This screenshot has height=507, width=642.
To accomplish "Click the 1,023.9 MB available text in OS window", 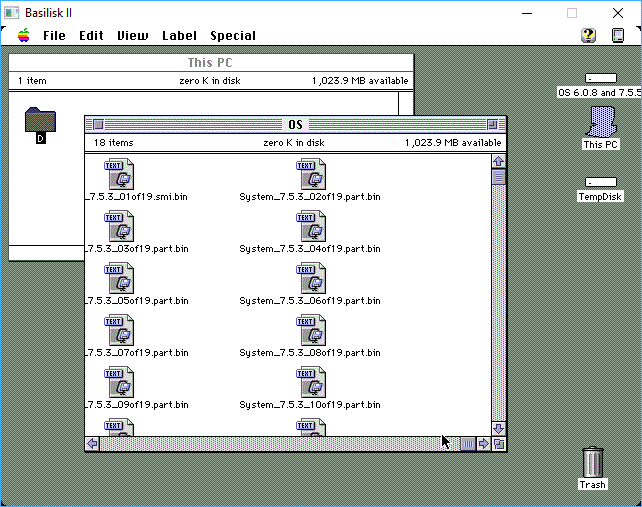I will [x=453, y=143].
